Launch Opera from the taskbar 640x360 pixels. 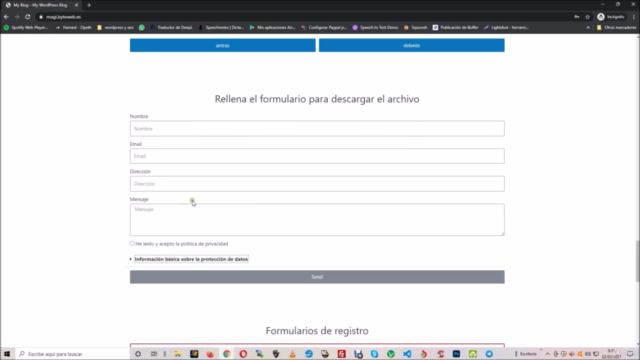(243, 354)
